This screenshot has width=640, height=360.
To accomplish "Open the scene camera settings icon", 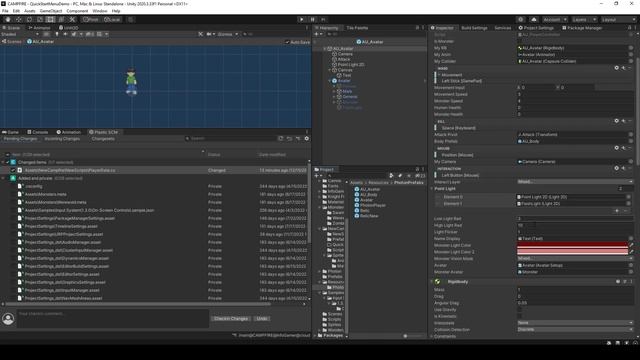I will 211,34.
